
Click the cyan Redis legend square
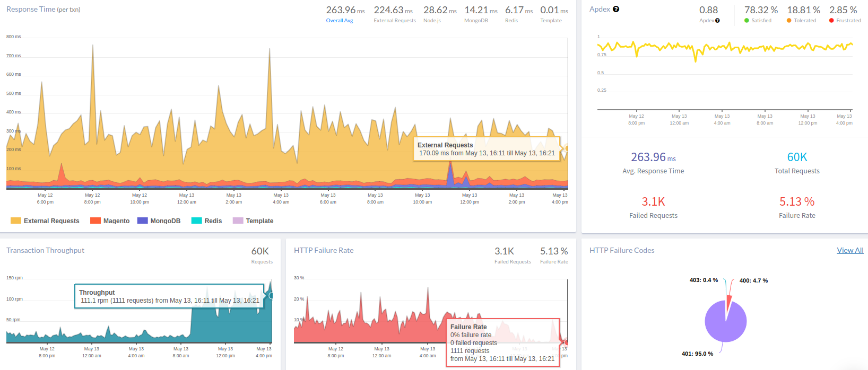pyautogui.click(x=196, y=221)
